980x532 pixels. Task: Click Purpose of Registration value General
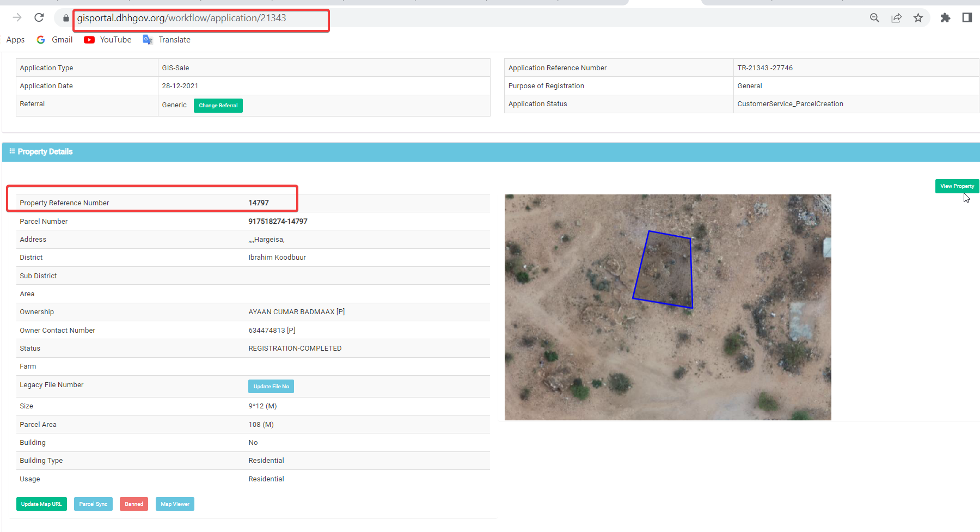click(x=750, y=86)
